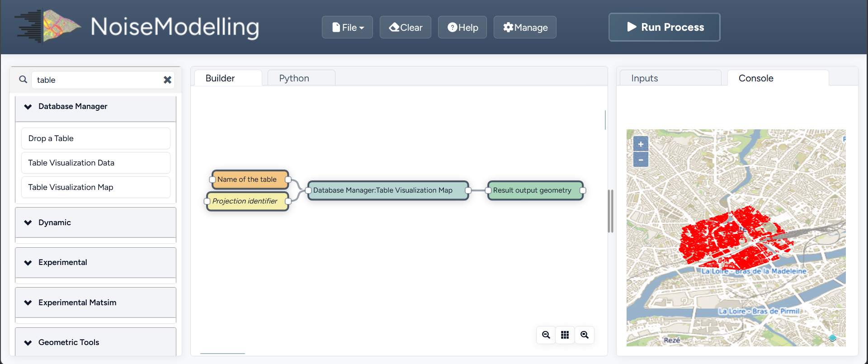Click the Clear button
This screenshot has width=868, height=364.
click(x=406, y=28)
